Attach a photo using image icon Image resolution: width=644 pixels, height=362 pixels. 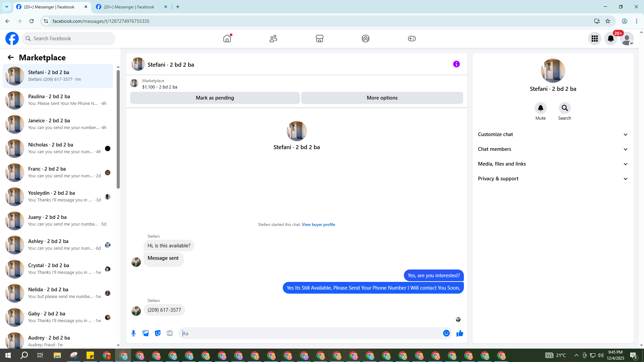coord(146,333)
